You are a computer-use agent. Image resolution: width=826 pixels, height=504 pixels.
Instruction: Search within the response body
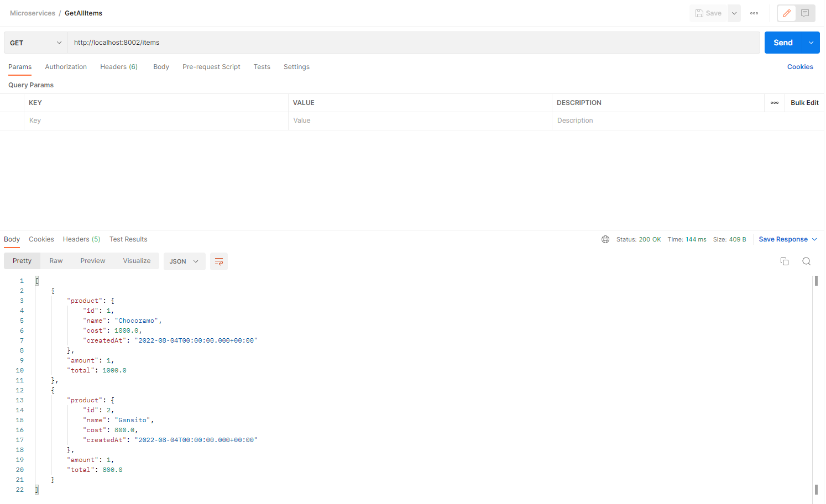[x=806, y=261]
